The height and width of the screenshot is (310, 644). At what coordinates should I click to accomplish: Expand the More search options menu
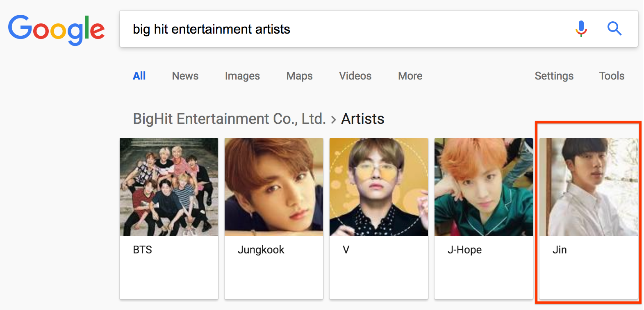tap(410, 76)
